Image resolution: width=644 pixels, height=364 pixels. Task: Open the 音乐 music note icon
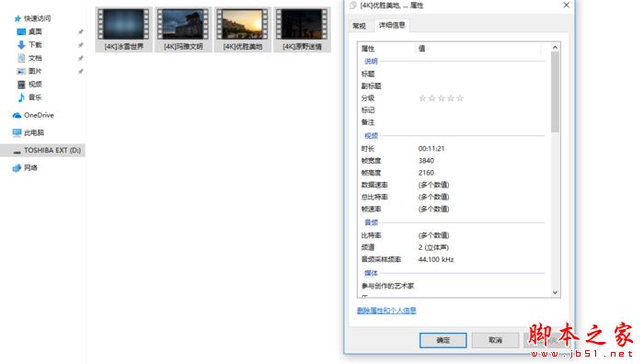pyautogui.click(x=21, y=97)
